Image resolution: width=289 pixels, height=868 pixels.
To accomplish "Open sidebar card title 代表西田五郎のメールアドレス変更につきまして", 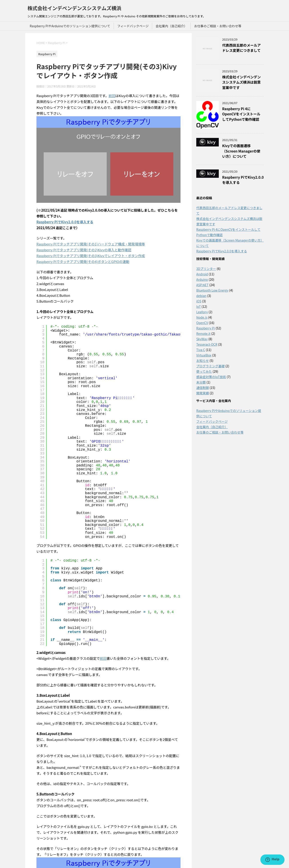I will pyautogui.click(x=241, y=48).
